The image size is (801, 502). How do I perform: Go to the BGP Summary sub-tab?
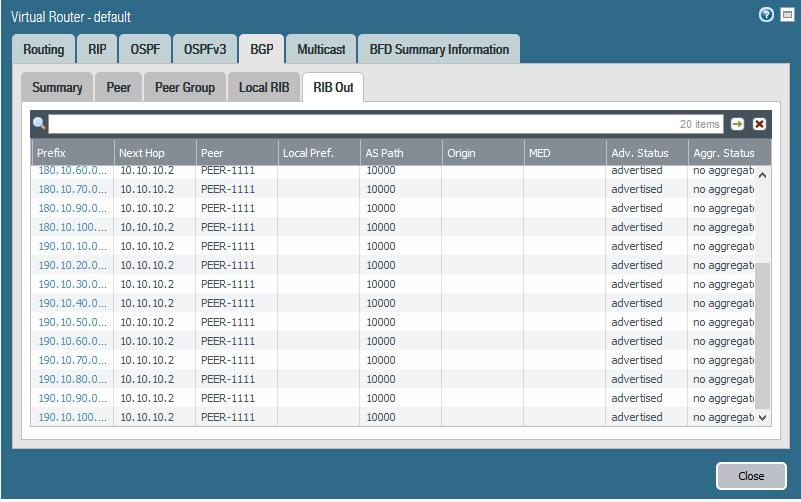click(57, 87)
